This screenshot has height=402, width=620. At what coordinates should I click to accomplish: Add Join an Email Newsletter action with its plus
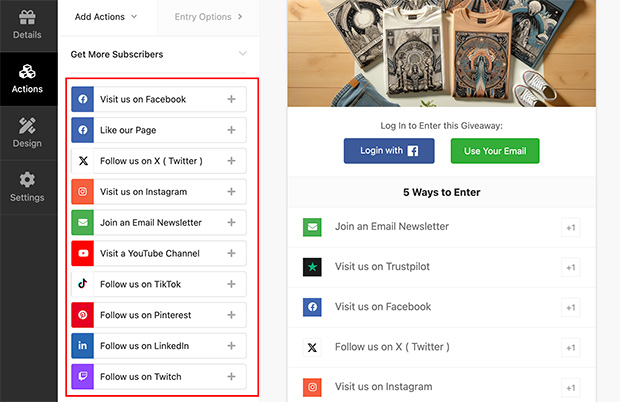(231, 223)
